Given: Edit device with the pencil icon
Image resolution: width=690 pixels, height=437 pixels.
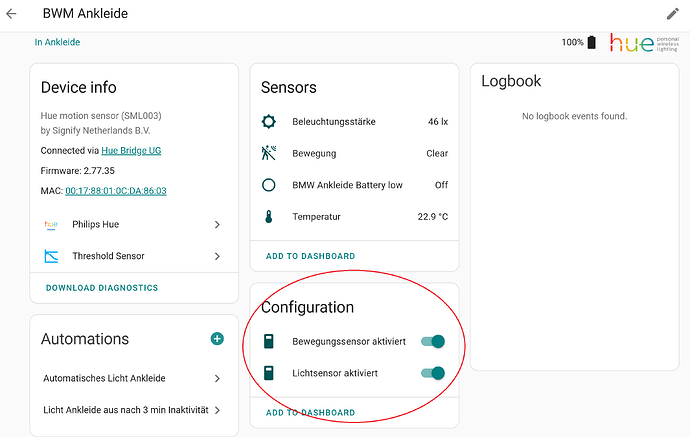Looking at the screenshot, I should (672, 14).
